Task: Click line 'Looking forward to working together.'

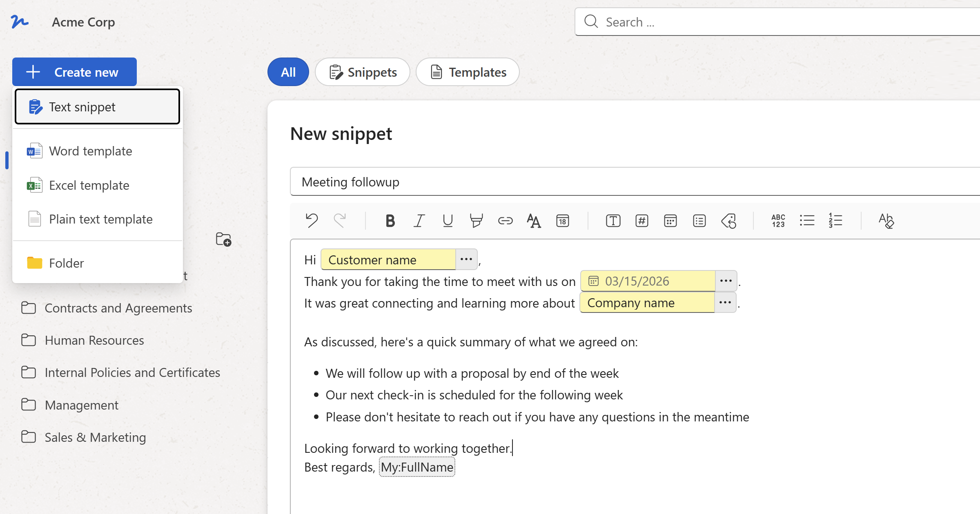Action: tap(408, 448)
